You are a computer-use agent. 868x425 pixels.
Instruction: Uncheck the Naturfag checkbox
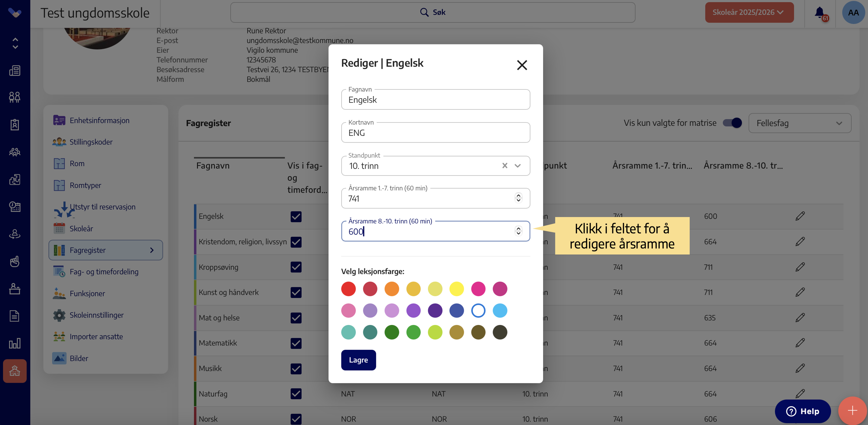tap(296, 394)
